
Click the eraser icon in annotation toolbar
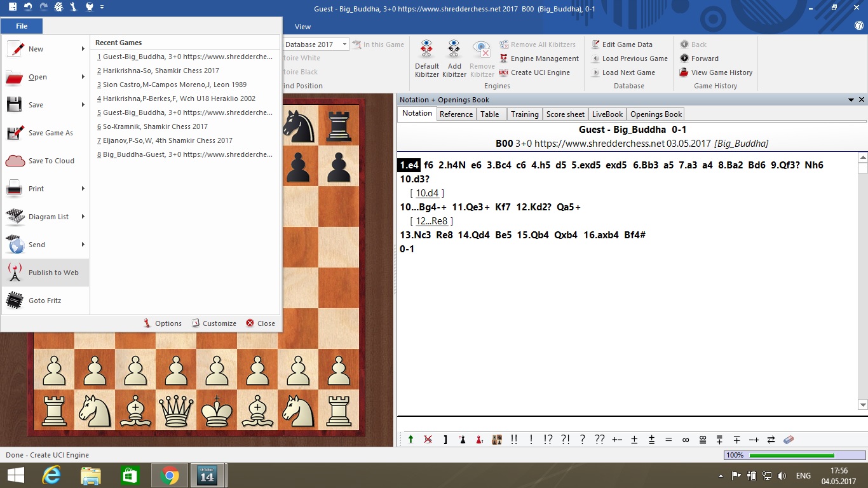789,440
